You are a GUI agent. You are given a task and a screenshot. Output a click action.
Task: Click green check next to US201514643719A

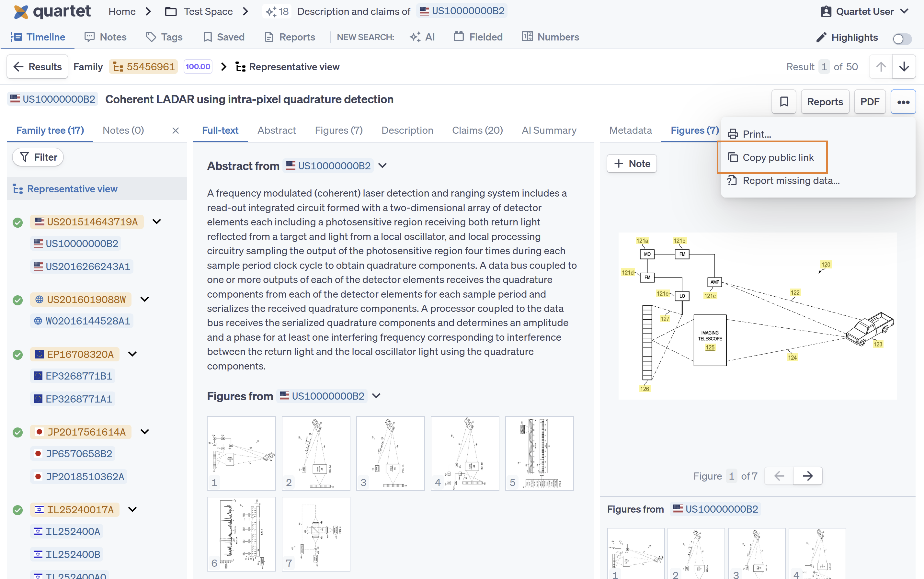[17, 222]
